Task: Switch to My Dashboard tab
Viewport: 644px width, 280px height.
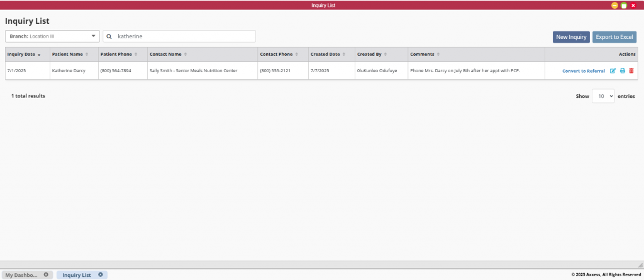Action: (x=21, y=275)
